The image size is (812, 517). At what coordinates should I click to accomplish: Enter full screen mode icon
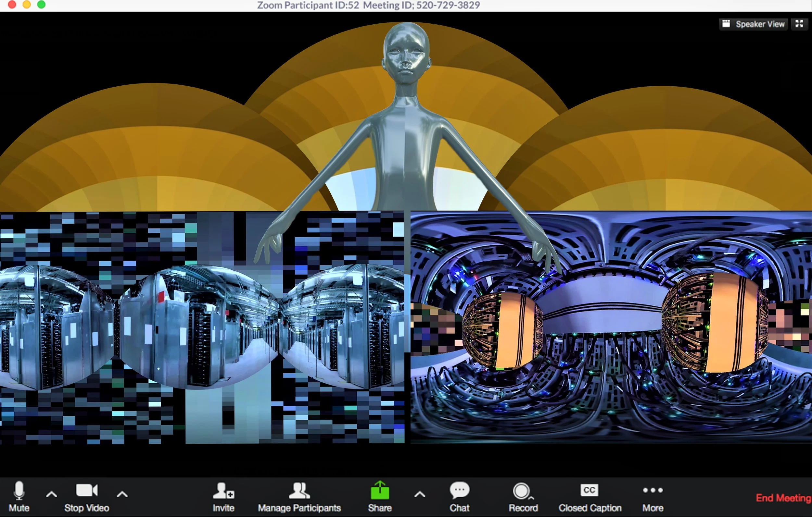[x=799, y=24]
